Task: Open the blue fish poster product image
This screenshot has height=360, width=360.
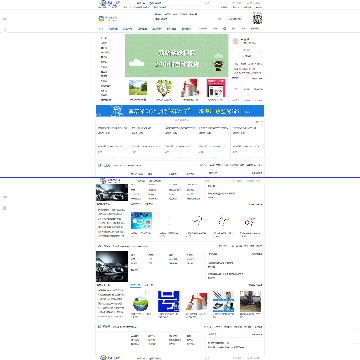Action: click(142, 220)
